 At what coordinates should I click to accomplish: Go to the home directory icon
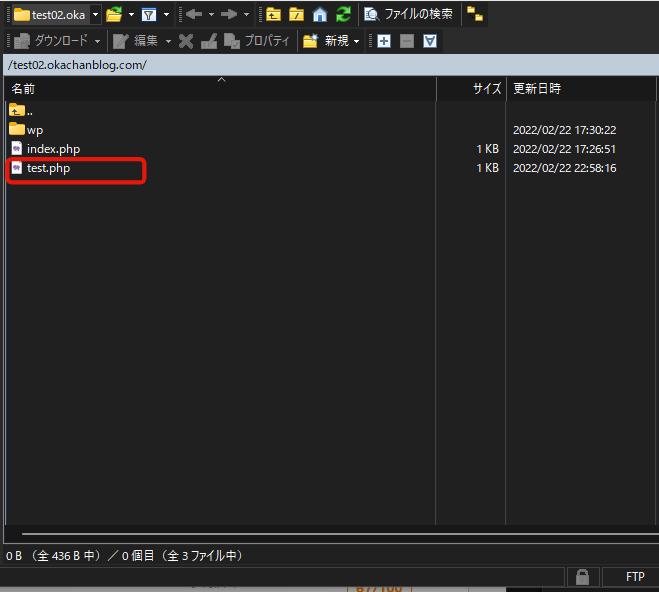pyautogui.click(x=320, y=14)
